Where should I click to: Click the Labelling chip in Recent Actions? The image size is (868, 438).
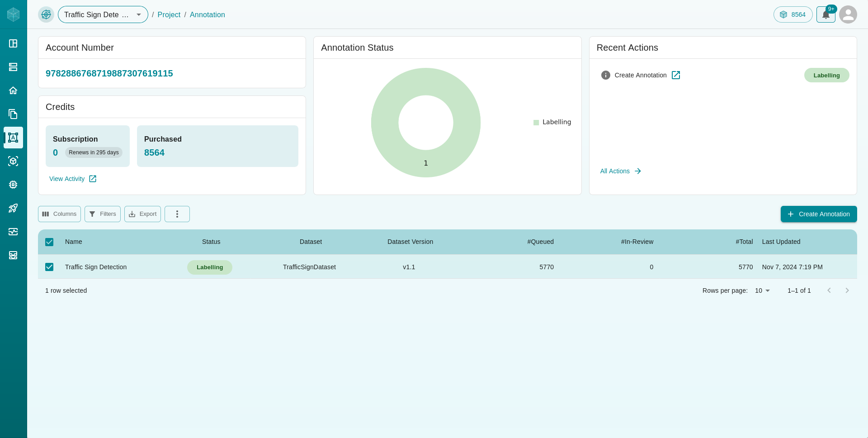pyautogui.click(x=826, y=75)
